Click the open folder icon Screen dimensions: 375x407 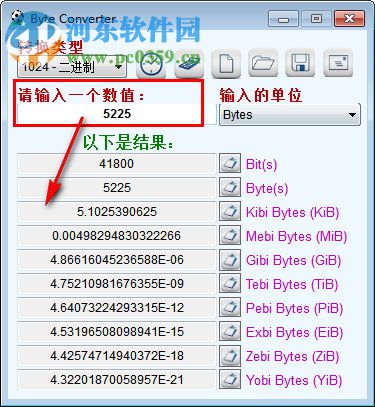coord(263,64)
